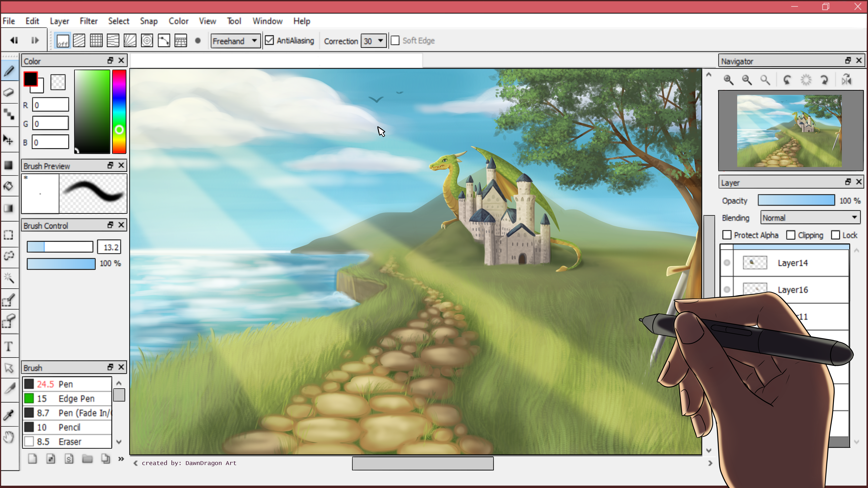Image resolution: width=868 pixels, height=488 pixels.
Task: Enable the Protect Alpha checkbox
Action: [727, 235]
